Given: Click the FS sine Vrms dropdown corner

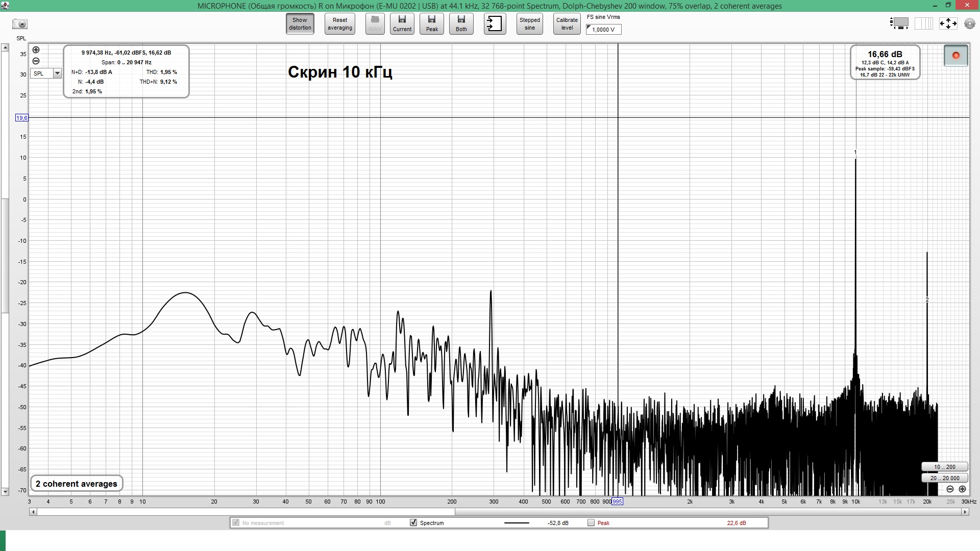Looking at the screenshot, I should (x=589, y=28).
